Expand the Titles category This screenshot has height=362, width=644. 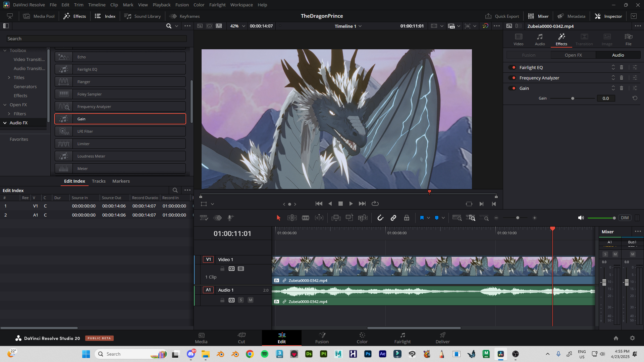(9, 77)
